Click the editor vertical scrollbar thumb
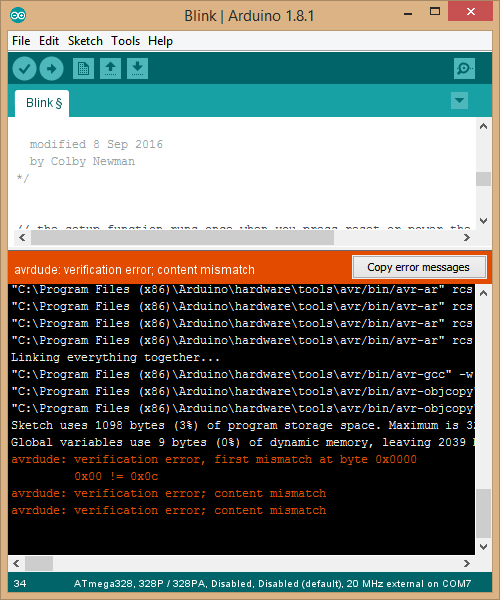This screenshot has height=600, width=500. (x=484, y=179)
